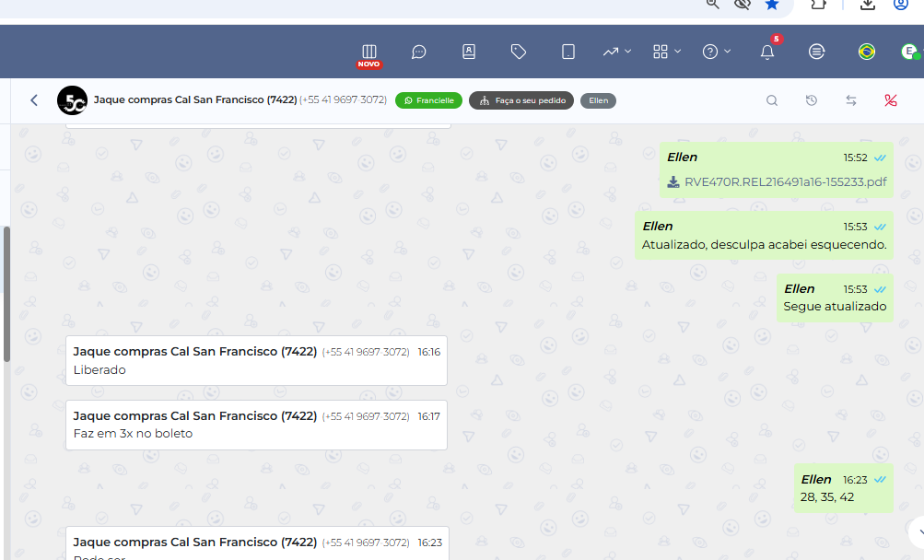The height and width of the screenshot is (560, 924).
Task: Open the mobile device icon
Action: (568, 52)
